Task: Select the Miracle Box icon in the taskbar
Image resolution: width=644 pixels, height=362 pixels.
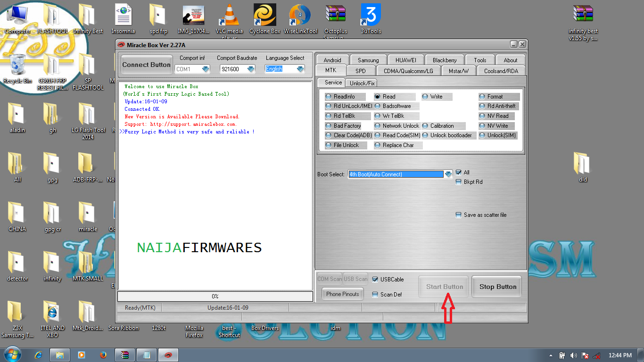Action: (x=168, y=354)
